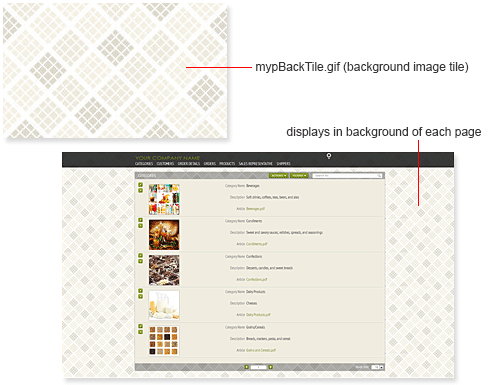The height and width of the screenshot is (385, 489).
Task: Open the Categories menu item
Action: click(x=144, y=164)
